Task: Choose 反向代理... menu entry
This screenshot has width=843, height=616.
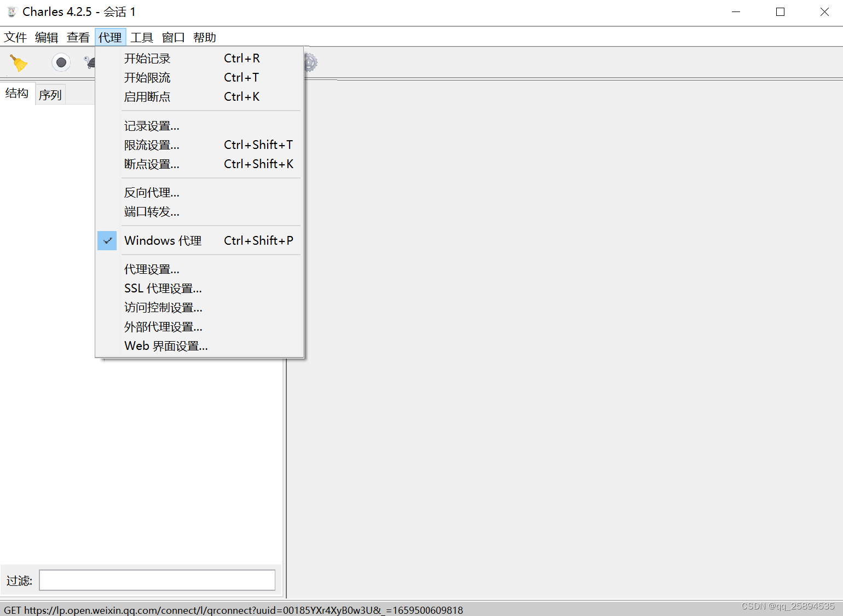Action: coord(199,193)
